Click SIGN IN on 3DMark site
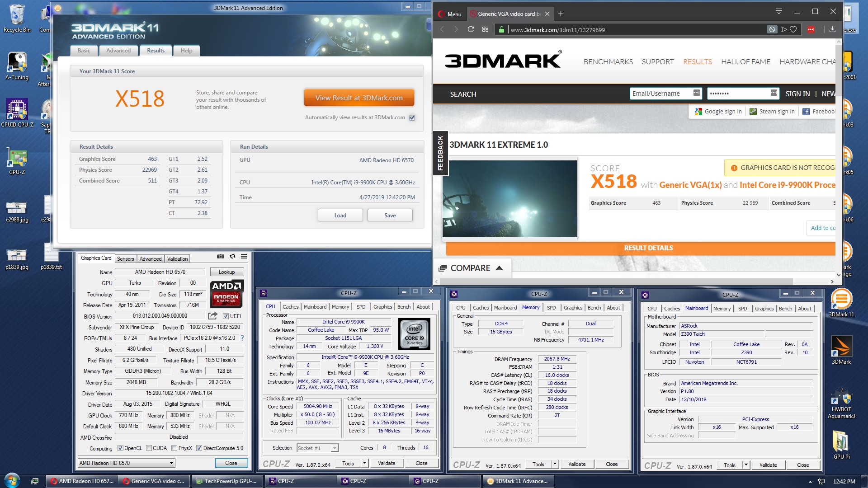This screenshot has height=488, width=868. pos(797,94)
